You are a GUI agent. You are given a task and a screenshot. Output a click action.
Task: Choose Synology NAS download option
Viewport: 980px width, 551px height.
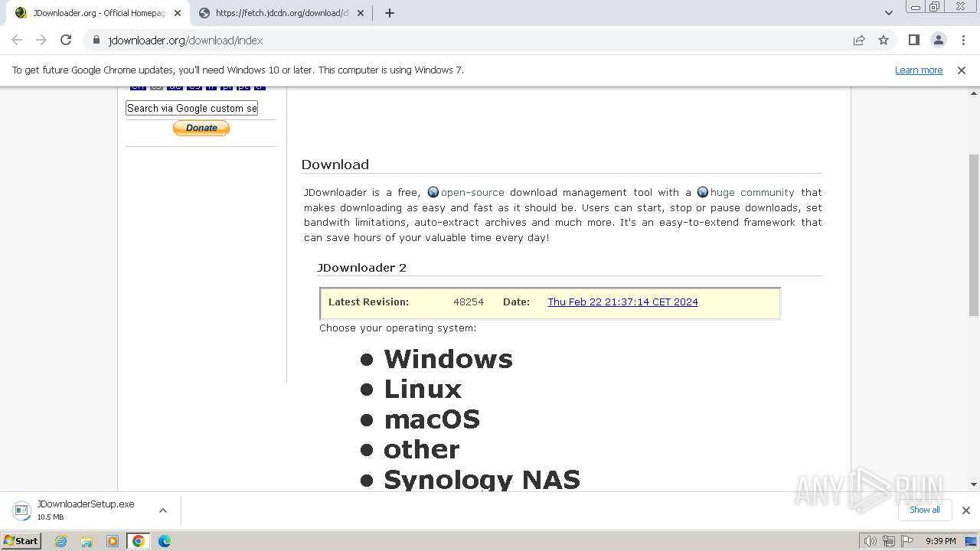(x=482, y=479)
